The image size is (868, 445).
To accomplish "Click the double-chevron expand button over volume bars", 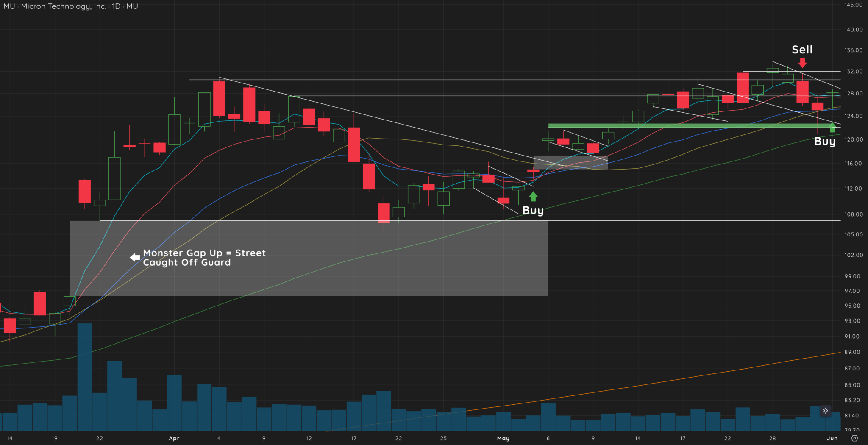I will click(826, 411).
